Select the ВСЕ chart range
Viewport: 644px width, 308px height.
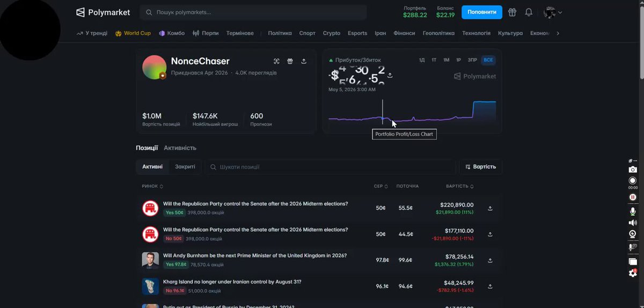[488, 60]
